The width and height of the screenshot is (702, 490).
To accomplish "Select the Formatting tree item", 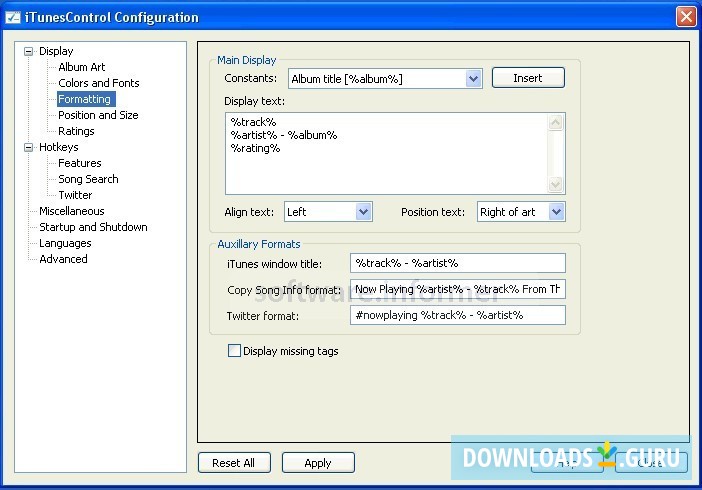I will [x=85, y=99].
